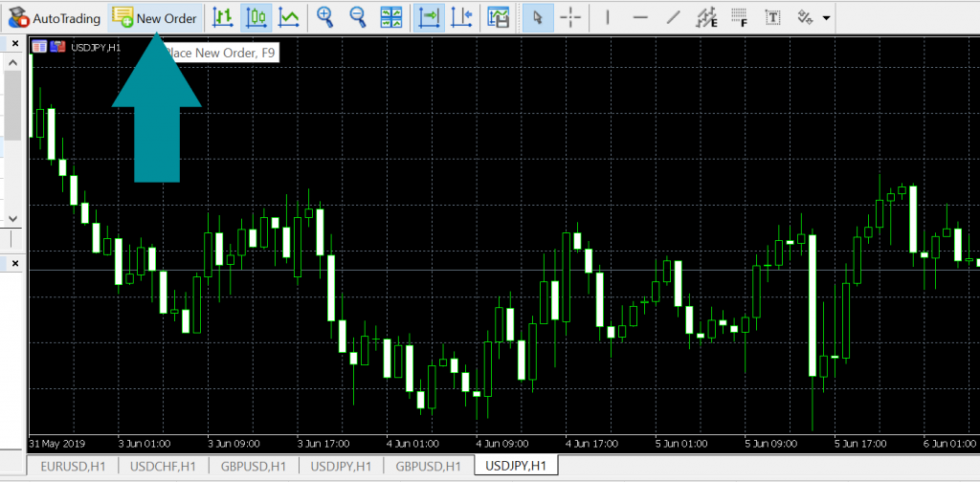Zoom in the chart with magnifier plus
The image size is (980, 482).
[325, 18]
